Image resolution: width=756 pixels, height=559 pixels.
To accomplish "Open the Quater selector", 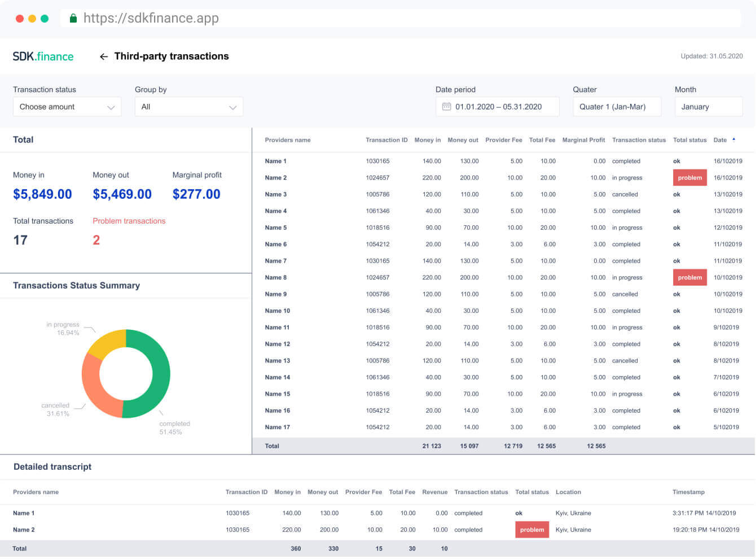I will point(617,107).
